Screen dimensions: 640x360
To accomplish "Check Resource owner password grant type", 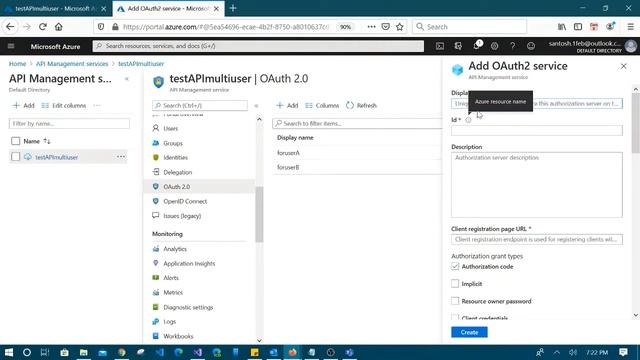I will [455, 301].
